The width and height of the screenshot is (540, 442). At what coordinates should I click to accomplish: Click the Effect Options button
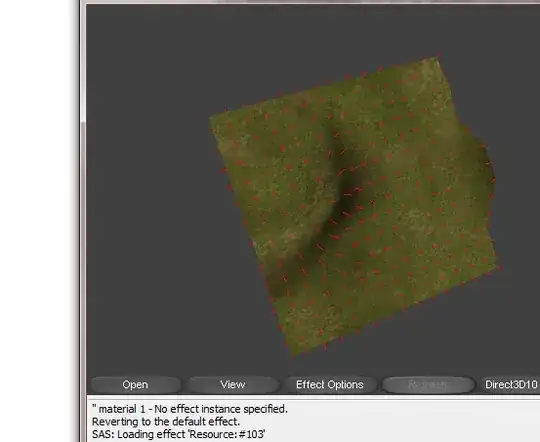click(330, 384)
